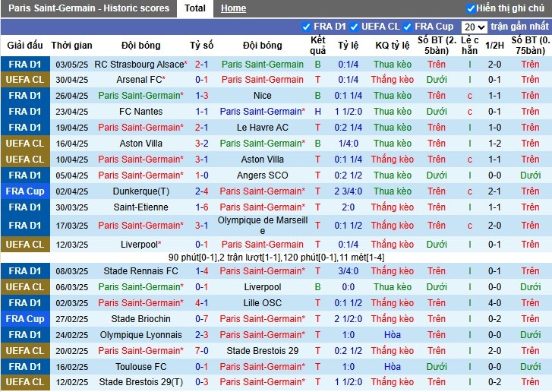Click the Angers SCO team link
The height and width of the screenshot is (392, 552).
[x=262, y=175]
